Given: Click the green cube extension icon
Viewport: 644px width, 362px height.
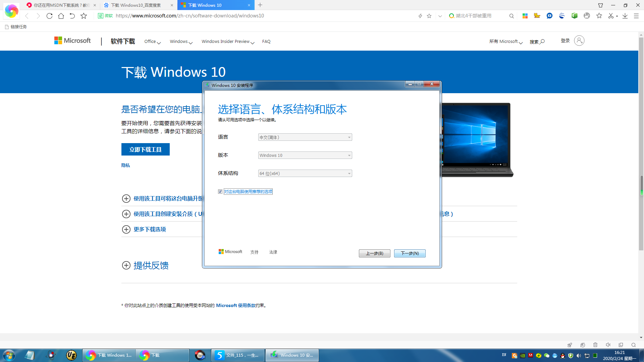Looking at the screenshot, I should (574, 16).
